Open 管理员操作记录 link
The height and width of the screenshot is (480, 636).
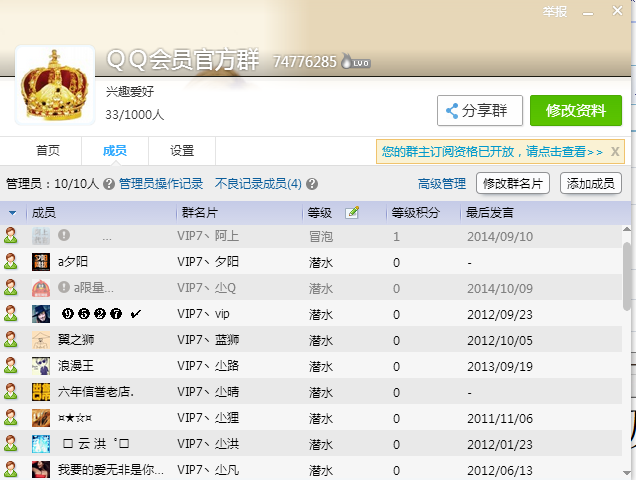(161, 184)
